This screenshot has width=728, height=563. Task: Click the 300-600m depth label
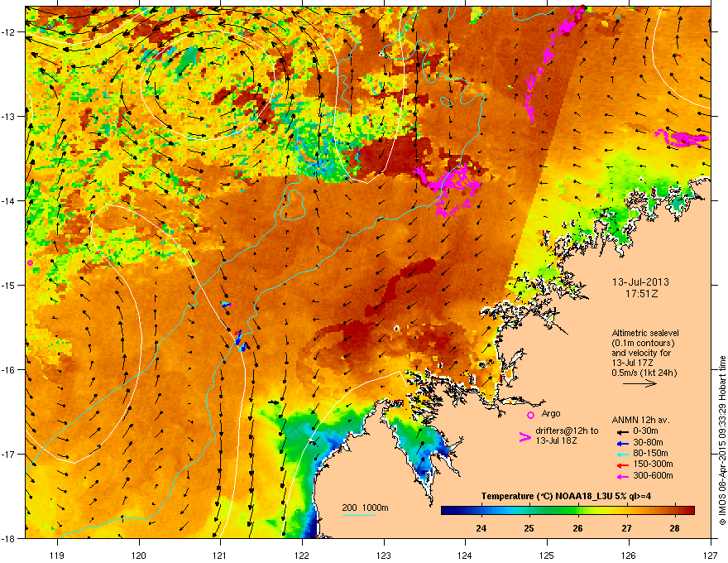click(653, 475)
